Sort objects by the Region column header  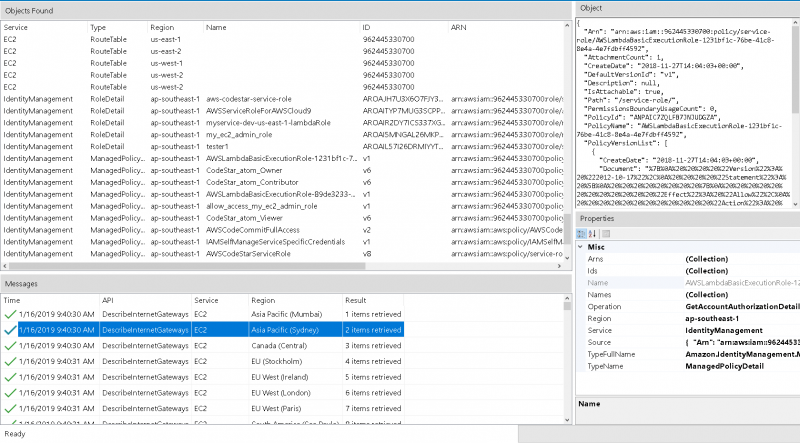tap(162, 27)
